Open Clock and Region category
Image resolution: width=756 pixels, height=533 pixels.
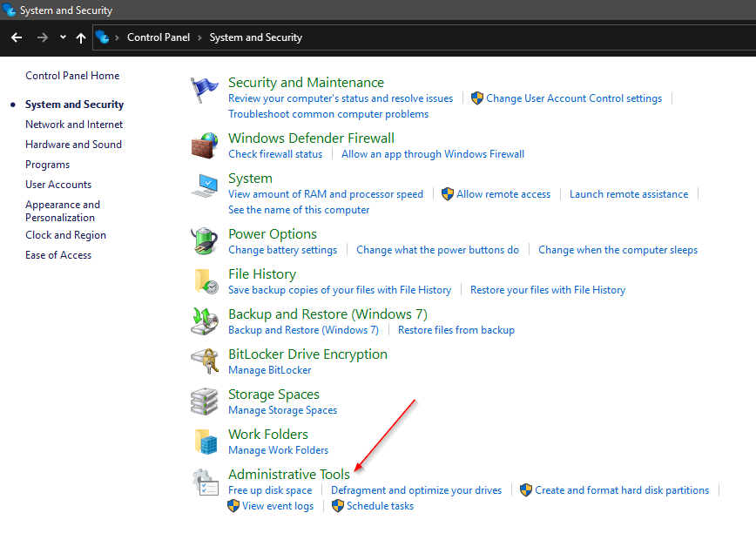(65, 235)
